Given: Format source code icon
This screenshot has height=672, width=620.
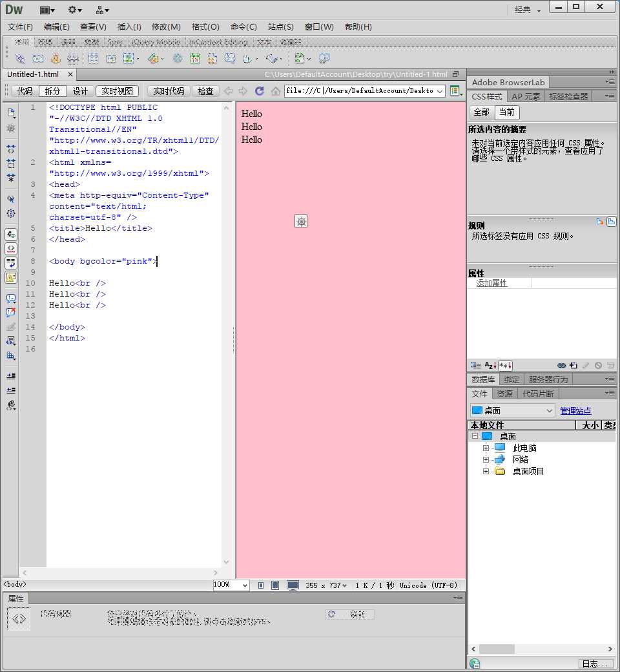Looking at the screenshot, I should pyautogui.click(x=11, y=405).
